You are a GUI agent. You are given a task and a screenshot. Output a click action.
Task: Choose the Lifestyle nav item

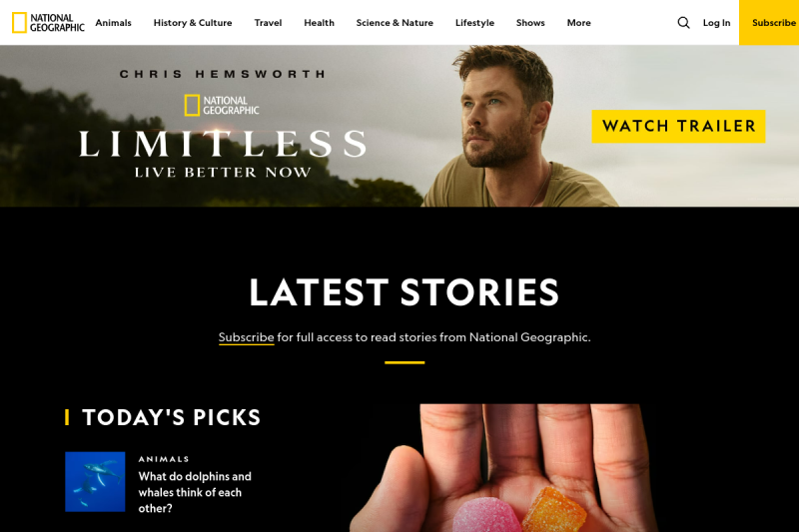[x=474, y=23]
